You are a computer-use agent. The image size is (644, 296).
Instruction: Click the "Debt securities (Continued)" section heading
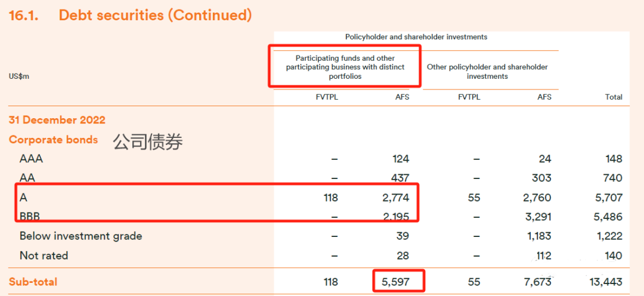point(155,16)
